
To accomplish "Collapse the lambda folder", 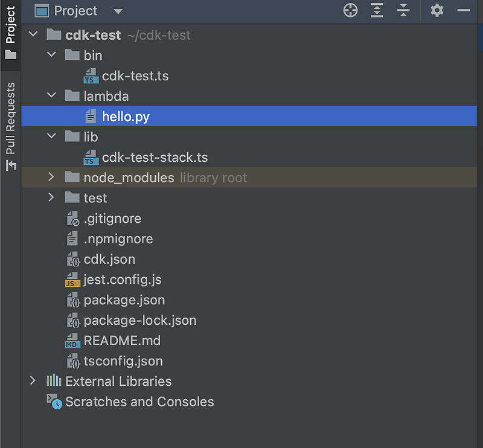I will pos(51,96).
